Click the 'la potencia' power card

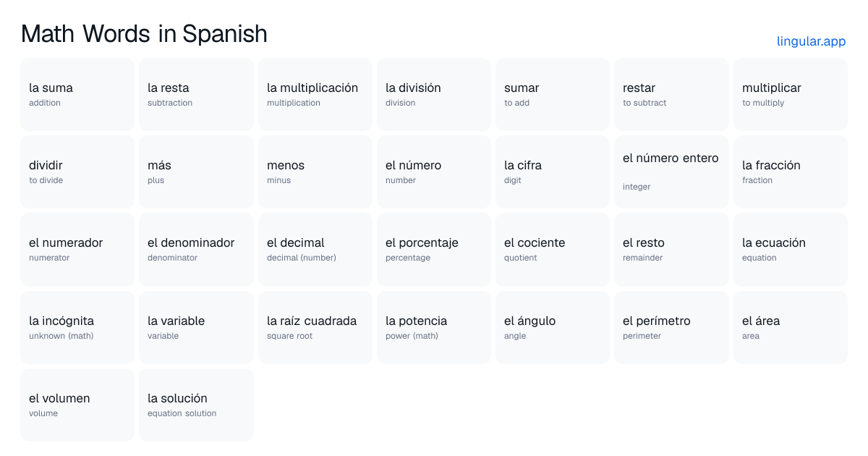click(434, 327)
